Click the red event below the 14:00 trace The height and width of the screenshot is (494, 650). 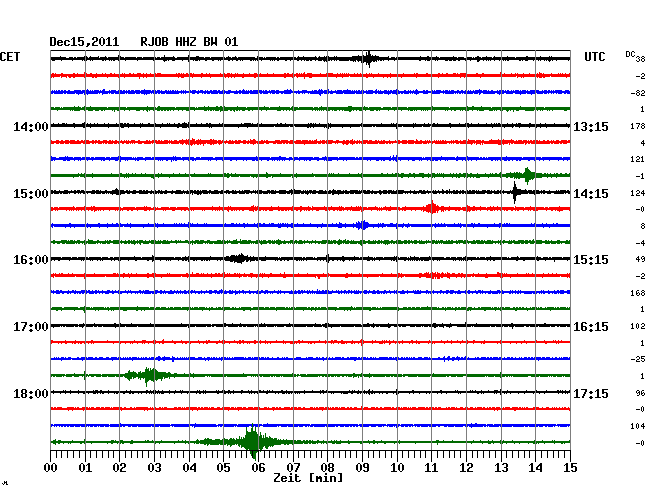click(x=201, y=142)
